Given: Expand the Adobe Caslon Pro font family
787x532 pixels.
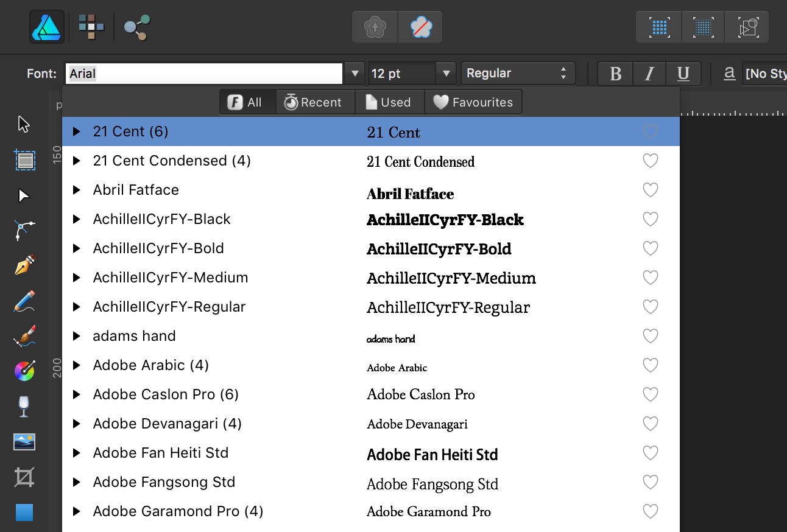Looking at the screenshot, I should click(76, 394).
